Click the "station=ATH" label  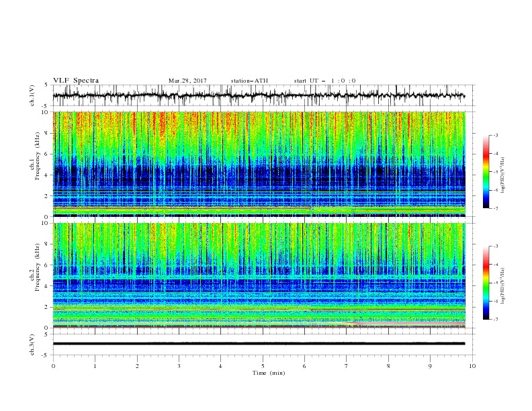(x=249, y=81)
